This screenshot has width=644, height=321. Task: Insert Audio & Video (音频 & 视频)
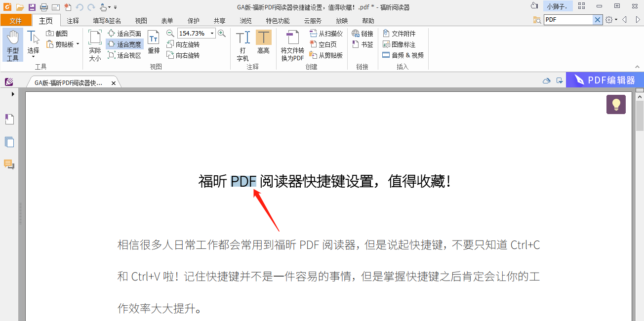(403, 55)
